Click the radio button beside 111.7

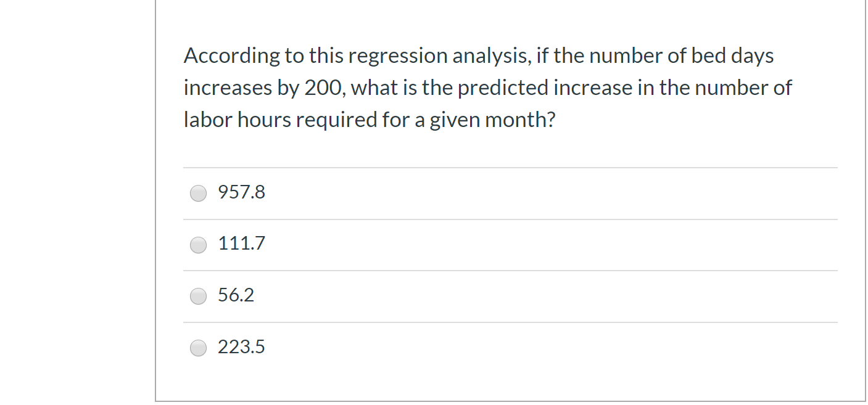(198, 245)
